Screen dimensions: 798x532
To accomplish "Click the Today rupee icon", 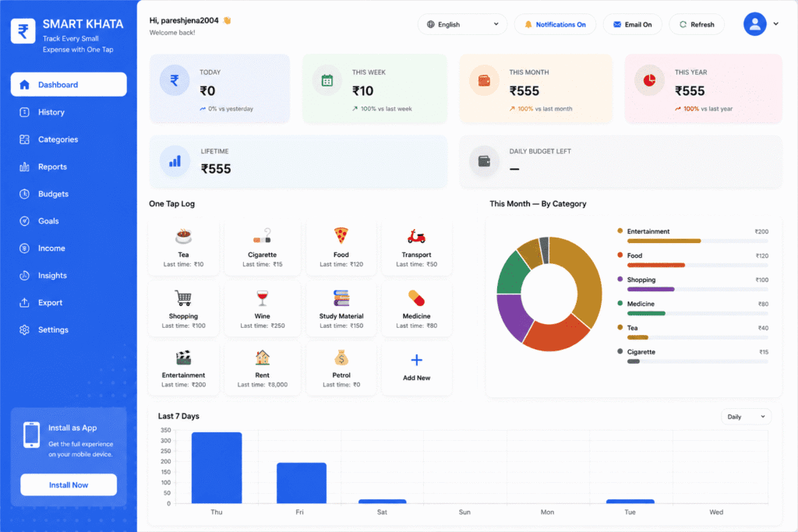I will pyautogui.click(x=175, y=80).
